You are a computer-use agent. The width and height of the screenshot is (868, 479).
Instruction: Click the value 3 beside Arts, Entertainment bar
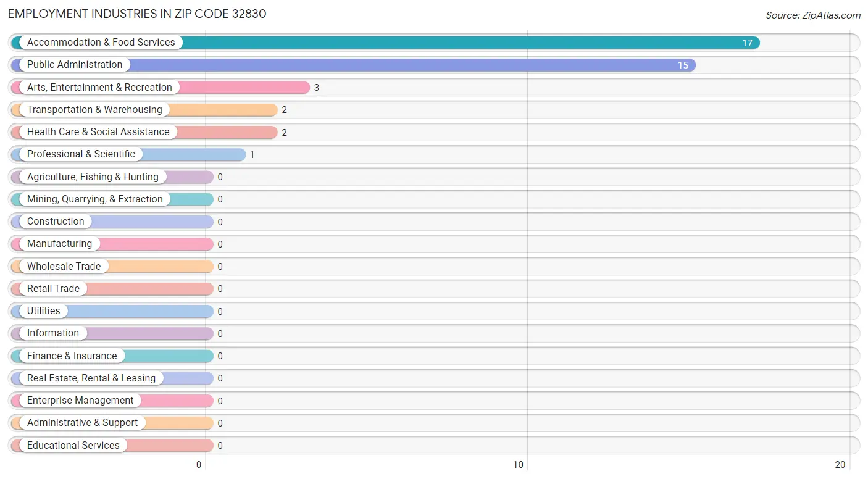coord(317,88)
